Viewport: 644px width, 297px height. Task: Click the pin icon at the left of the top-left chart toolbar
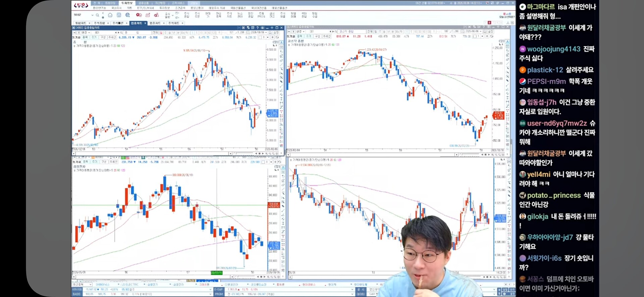(74, 33)
